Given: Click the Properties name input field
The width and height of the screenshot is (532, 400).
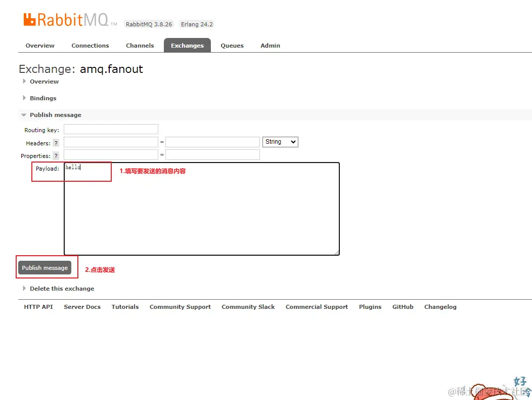Looking at the screenshot, I should [x=111, y=154].
